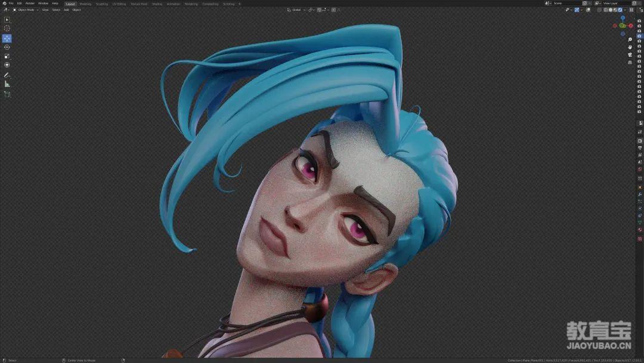644x363 pixels.
Task: Click the viewport zoom magnifier icon
Action: [630, 39]
